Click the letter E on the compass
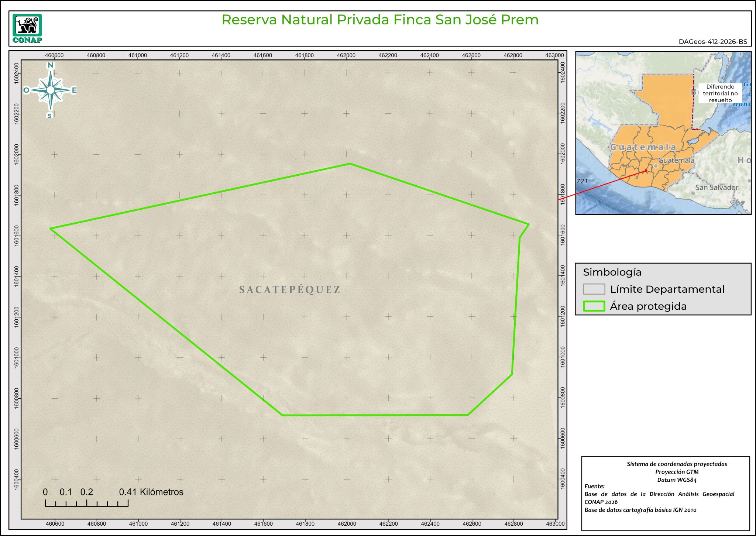 pos(74,90)
